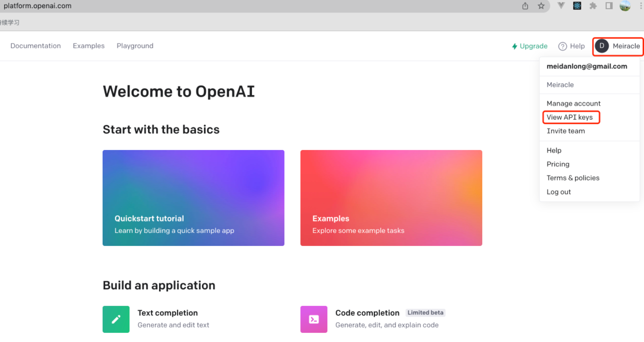
Task: Click 'Generate and edit text' description
Action: coord(173,325)
